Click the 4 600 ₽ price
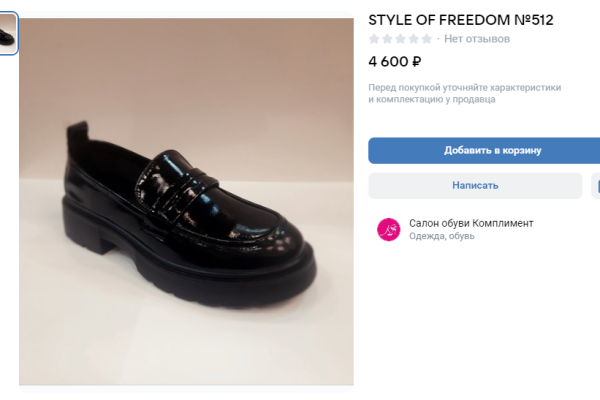 point(395,61)
